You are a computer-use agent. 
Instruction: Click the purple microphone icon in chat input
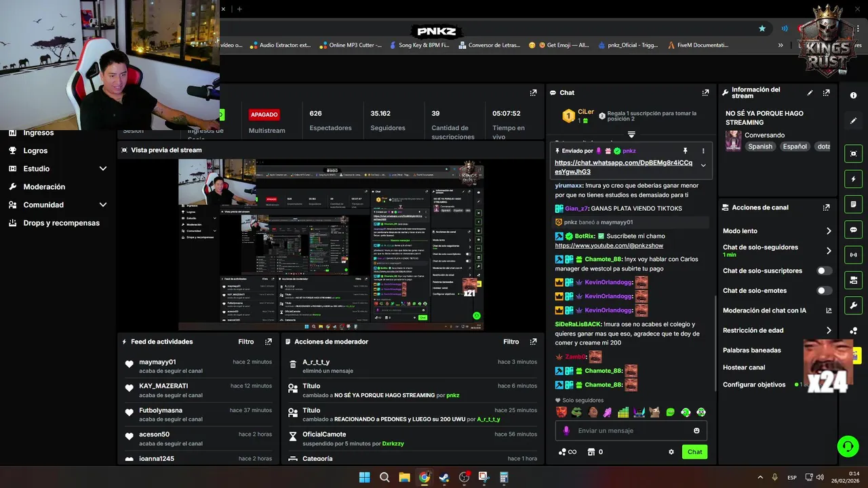pyautogui.click(x=567, y=430)
